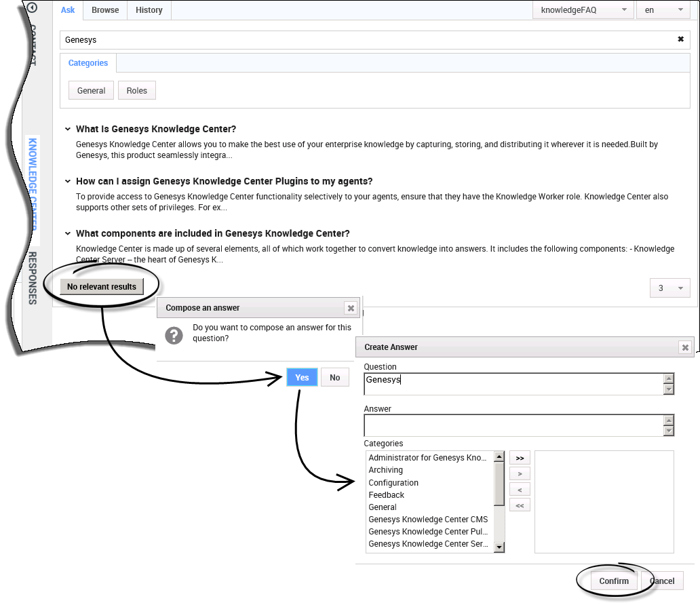This screenshot has height=605, width=700.
Task: Add selected category with > button
Action: pos(520,473)
